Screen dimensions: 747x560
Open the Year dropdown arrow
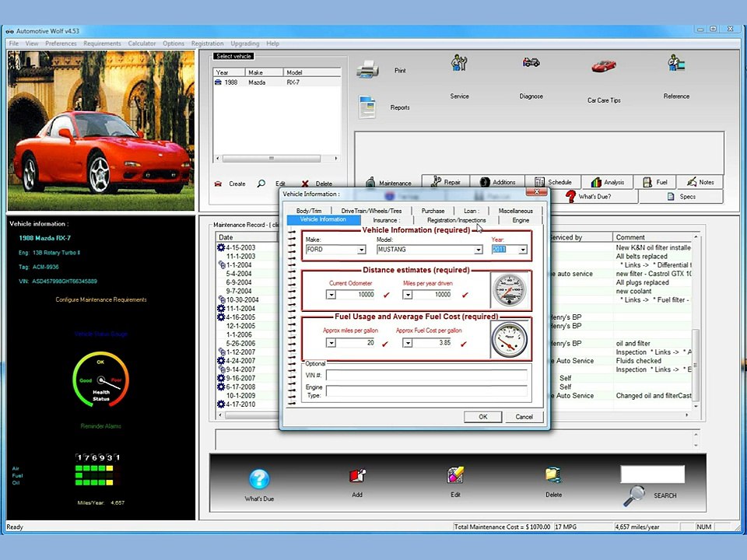coord(523,250)
